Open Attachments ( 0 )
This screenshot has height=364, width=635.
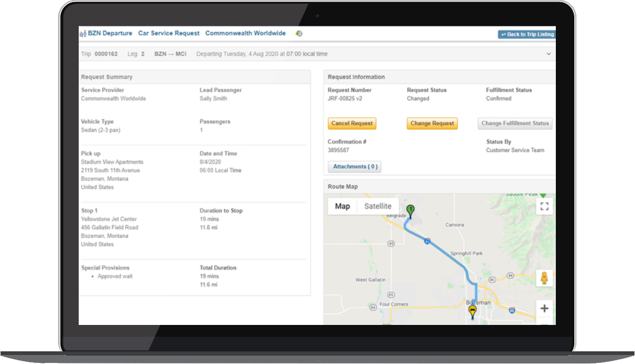354,167
